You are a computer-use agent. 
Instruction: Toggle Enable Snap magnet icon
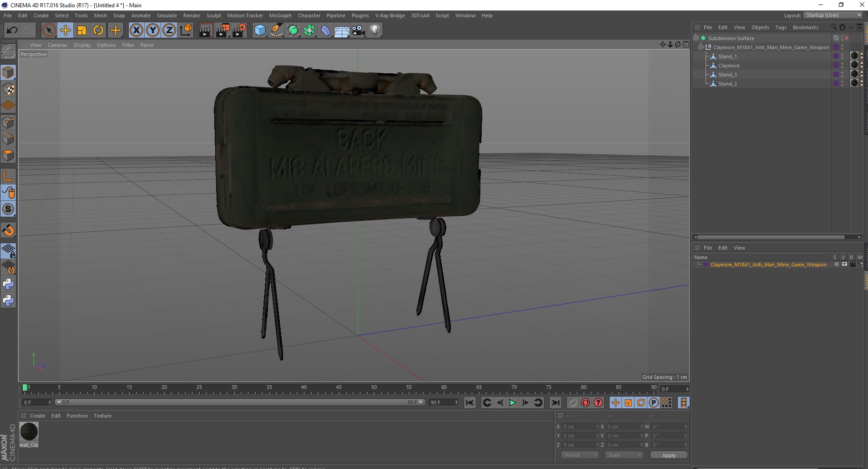click(8, 230)
